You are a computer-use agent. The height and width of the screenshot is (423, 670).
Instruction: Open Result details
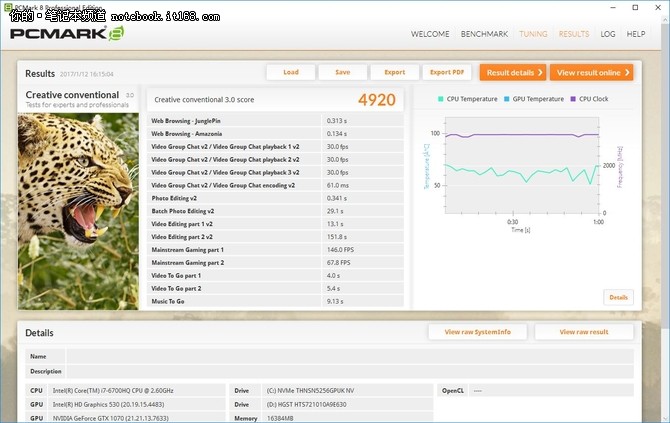coord(513,72)
